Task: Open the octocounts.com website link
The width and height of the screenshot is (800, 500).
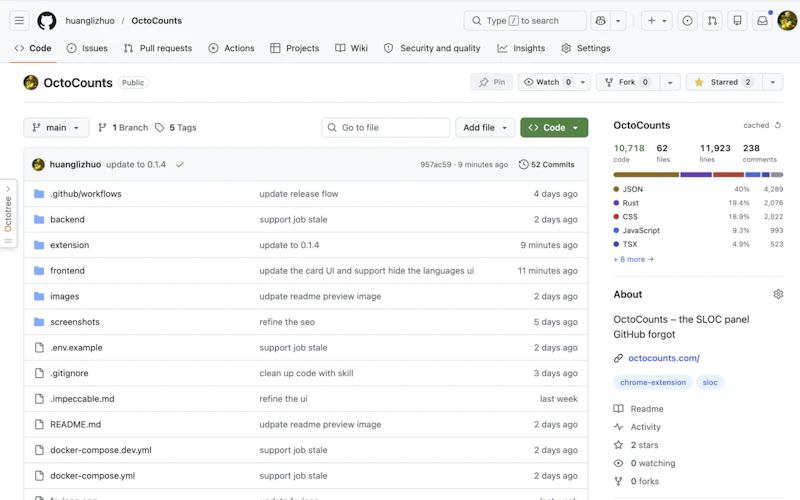Action: point(664,358)
